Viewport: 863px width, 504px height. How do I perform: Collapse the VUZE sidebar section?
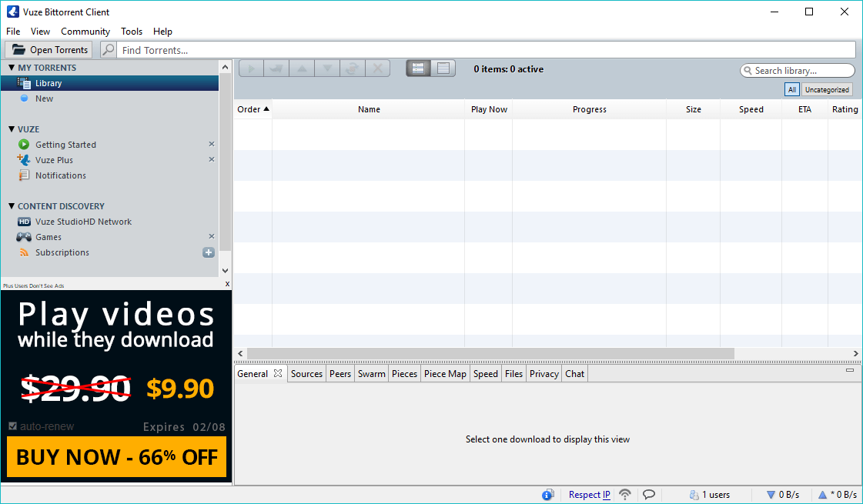point(12,129)
